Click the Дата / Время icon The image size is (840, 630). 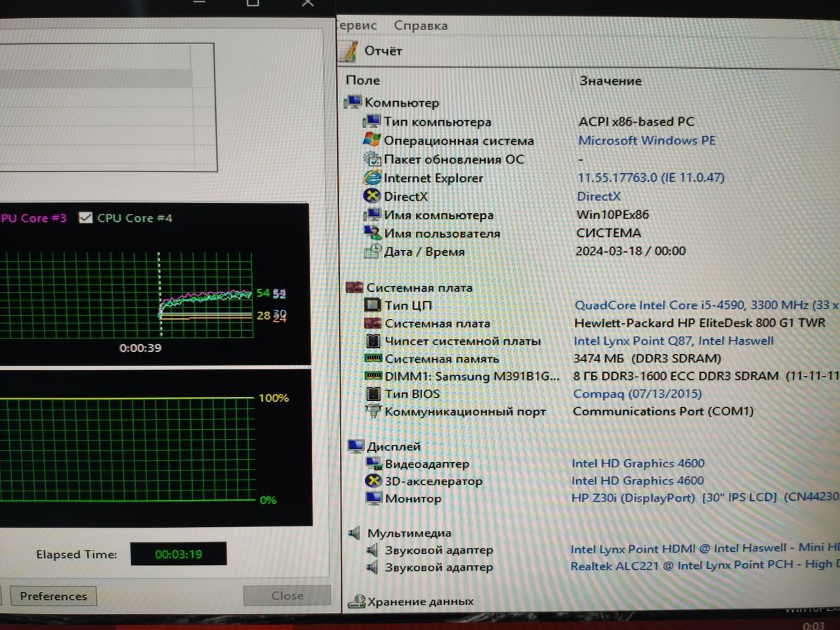[373, 251]
